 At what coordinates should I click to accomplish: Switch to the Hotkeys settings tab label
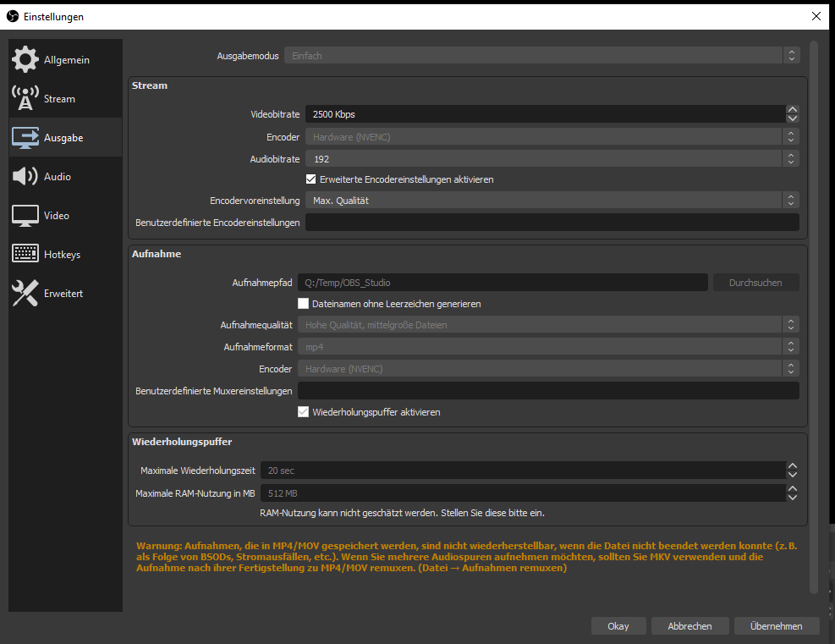(62, 255)
